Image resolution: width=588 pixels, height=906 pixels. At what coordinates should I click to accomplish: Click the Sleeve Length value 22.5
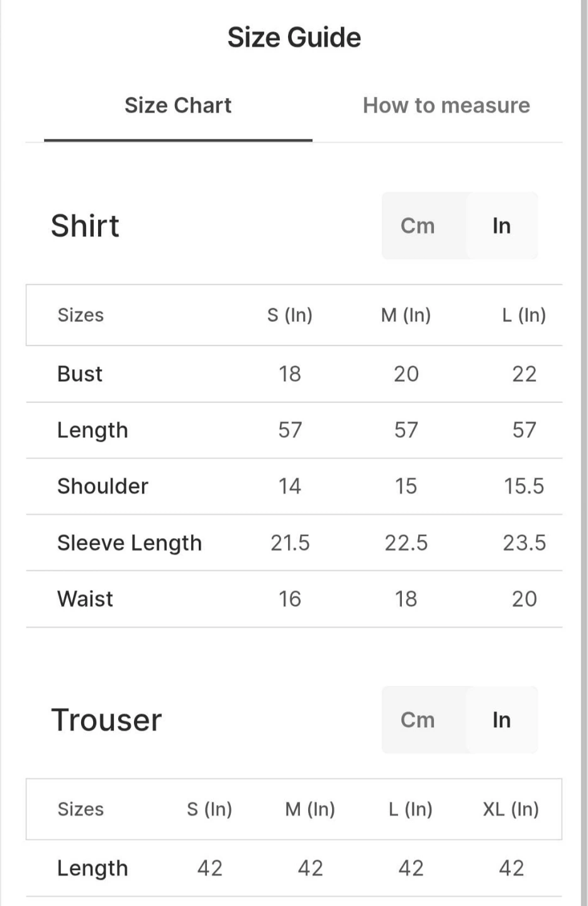pos(406,543)
